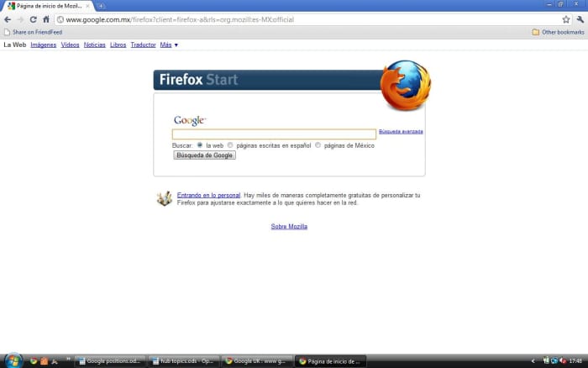This screenshot has height=368, width=588.
Task: Switch to Google positions.ods taskbar window
Action: pyautogui.click(x=109, y=361)
